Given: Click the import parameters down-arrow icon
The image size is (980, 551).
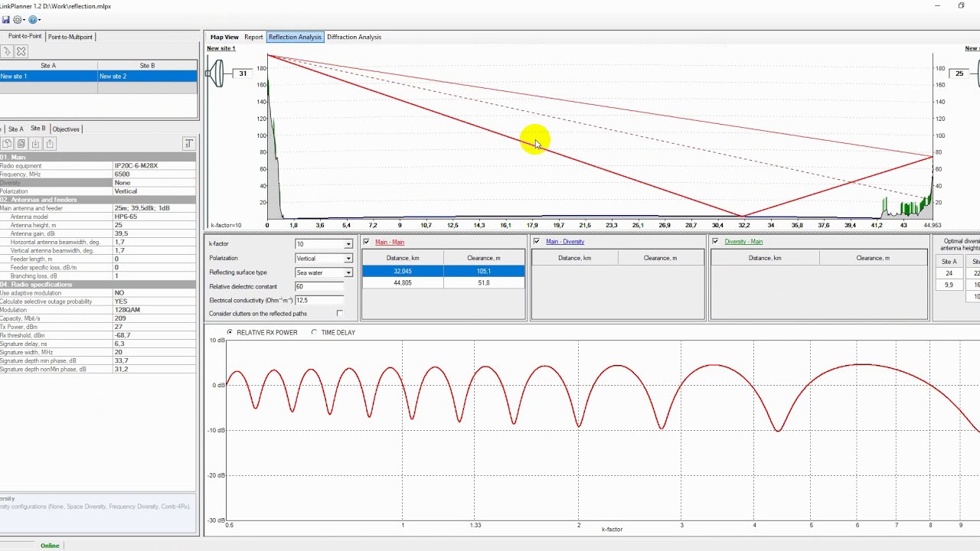Looking at the screenshot, I should click(x=35, y=144).
